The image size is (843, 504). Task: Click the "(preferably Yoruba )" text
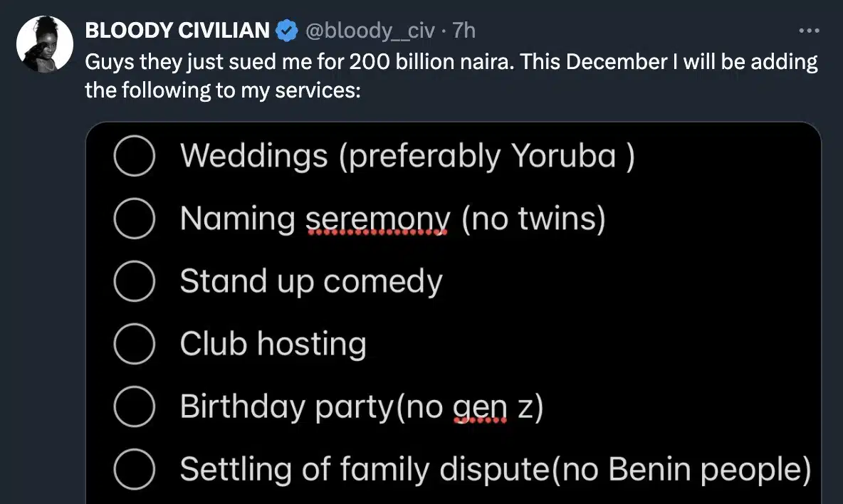(x=486, y=156)
